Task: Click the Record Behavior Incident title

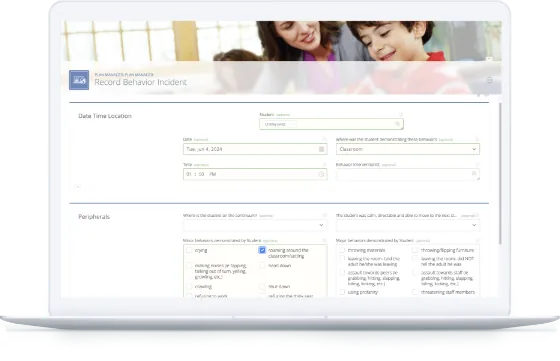Action: point(140,82)
